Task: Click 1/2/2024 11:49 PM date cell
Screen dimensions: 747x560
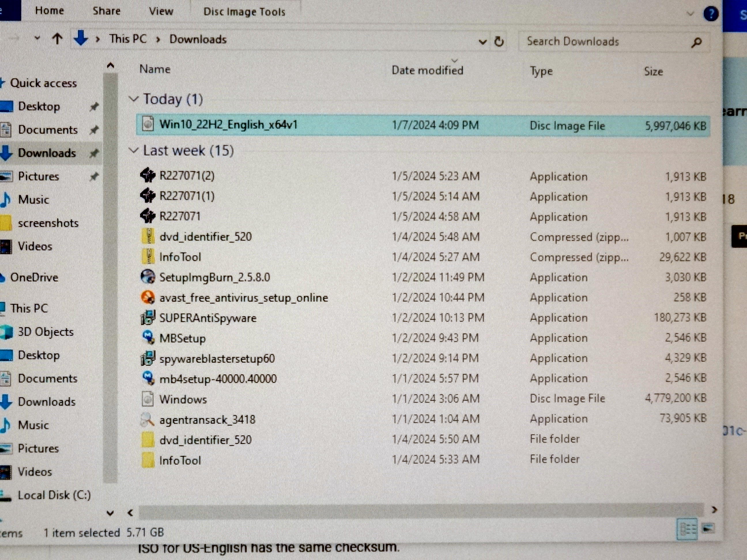Action: point(438,277)
